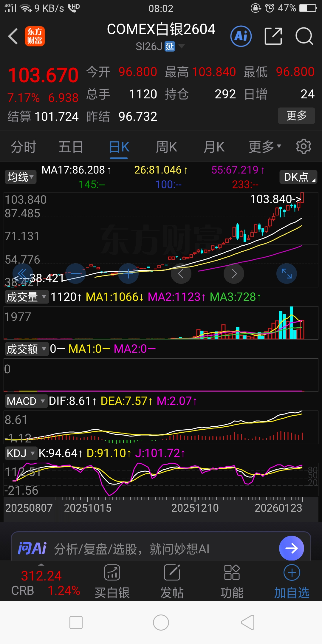
Task: Tap the share export icon
Action: point(273,36)
